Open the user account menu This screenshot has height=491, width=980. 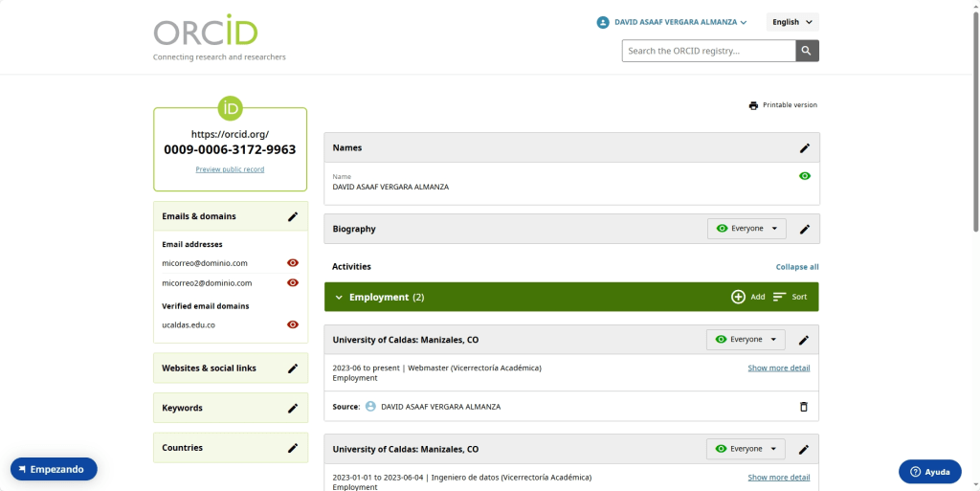tap(671, 22)
